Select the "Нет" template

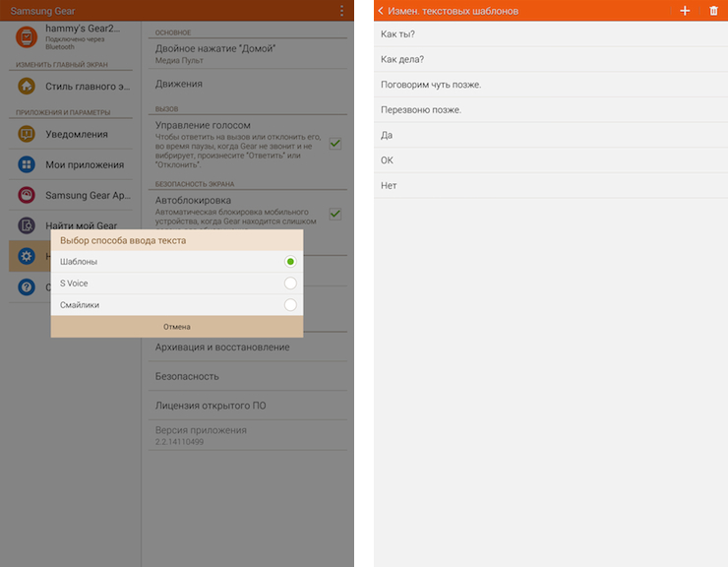(x=551, y=185)
